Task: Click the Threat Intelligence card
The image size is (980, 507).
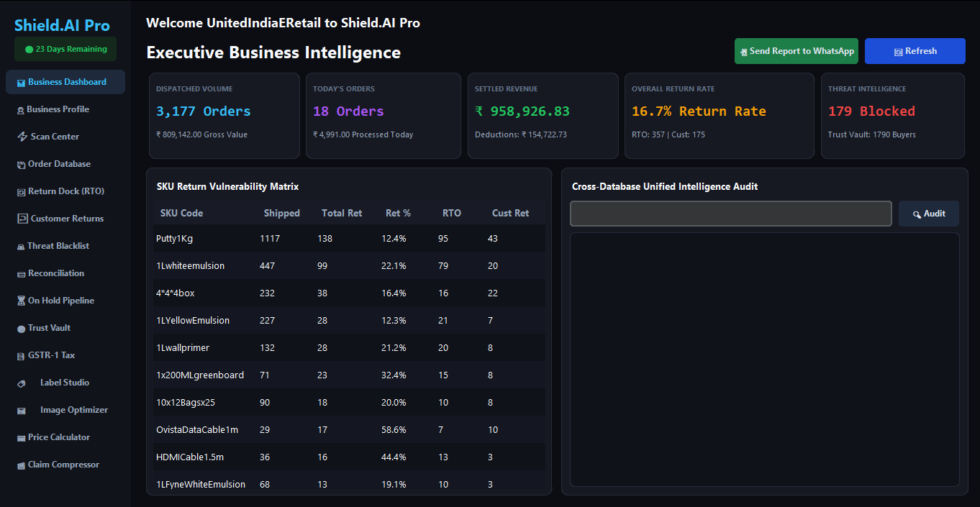Action: [893, 116]
